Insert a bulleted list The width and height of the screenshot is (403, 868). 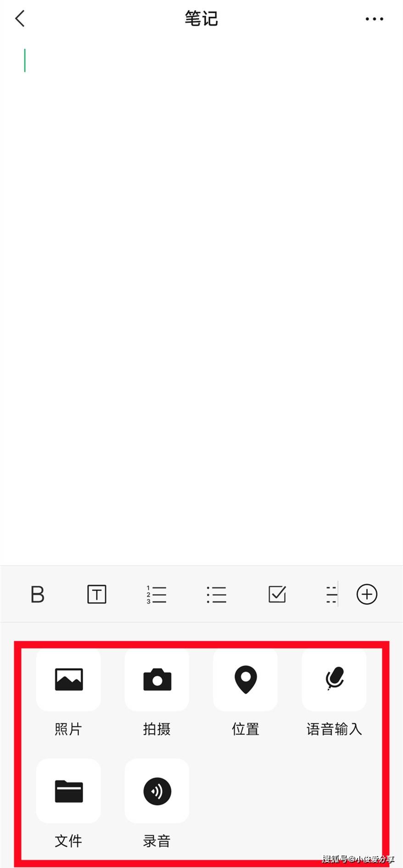(x=216, y=594)
